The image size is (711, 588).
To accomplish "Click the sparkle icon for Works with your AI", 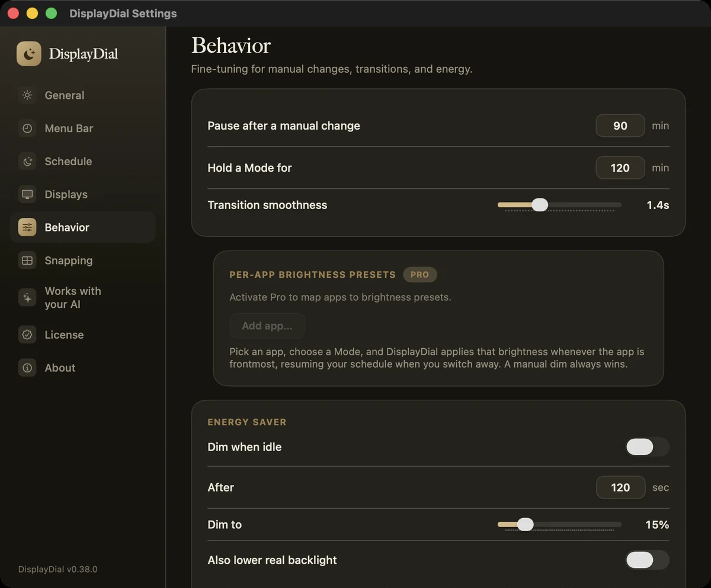I will (27, 298).
